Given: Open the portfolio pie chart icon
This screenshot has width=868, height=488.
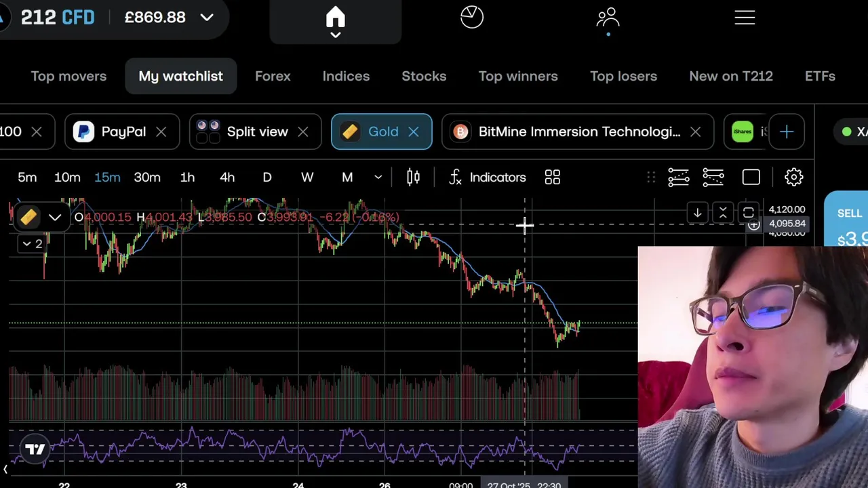Looking at the screenshot, I should [x=472, y=17].
